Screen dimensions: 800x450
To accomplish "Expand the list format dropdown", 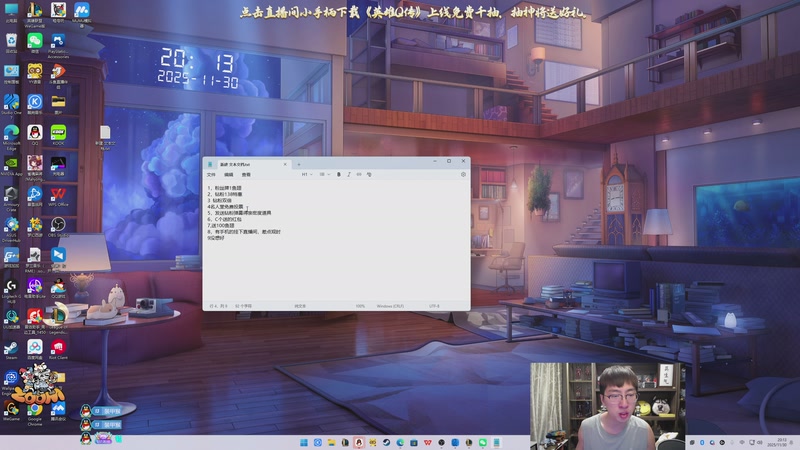I will (324, 174).
